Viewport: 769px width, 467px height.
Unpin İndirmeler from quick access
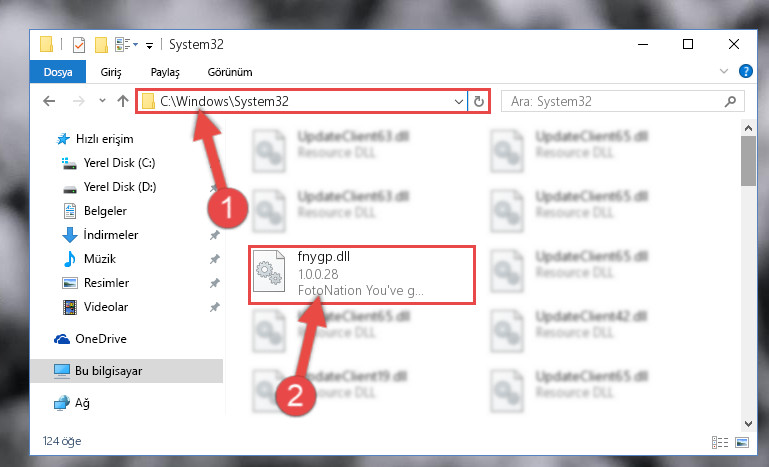tap(214, 235)
